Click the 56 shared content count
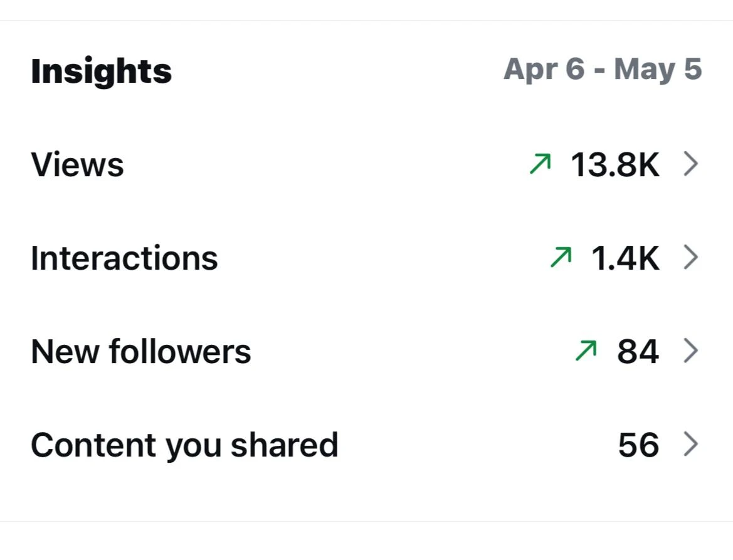The height and width of the screenshot is (560, 733). [638, 445]
